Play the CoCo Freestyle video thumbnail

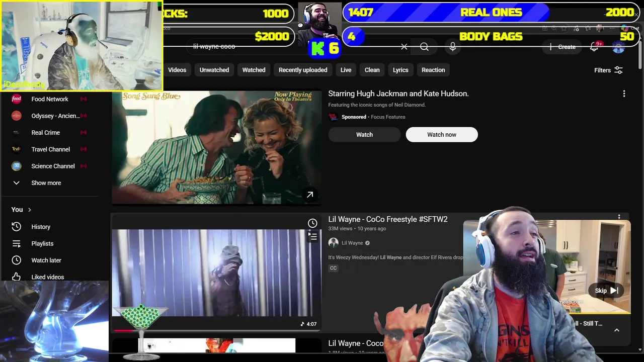pyautogui.click(x=216, y=273)
